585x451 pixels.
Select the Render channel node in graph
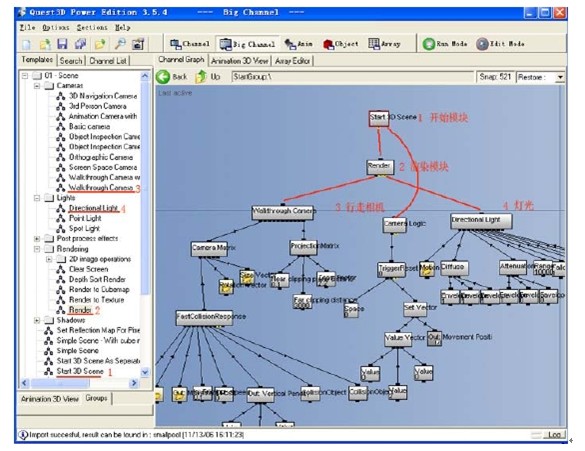tap(380, 166)
